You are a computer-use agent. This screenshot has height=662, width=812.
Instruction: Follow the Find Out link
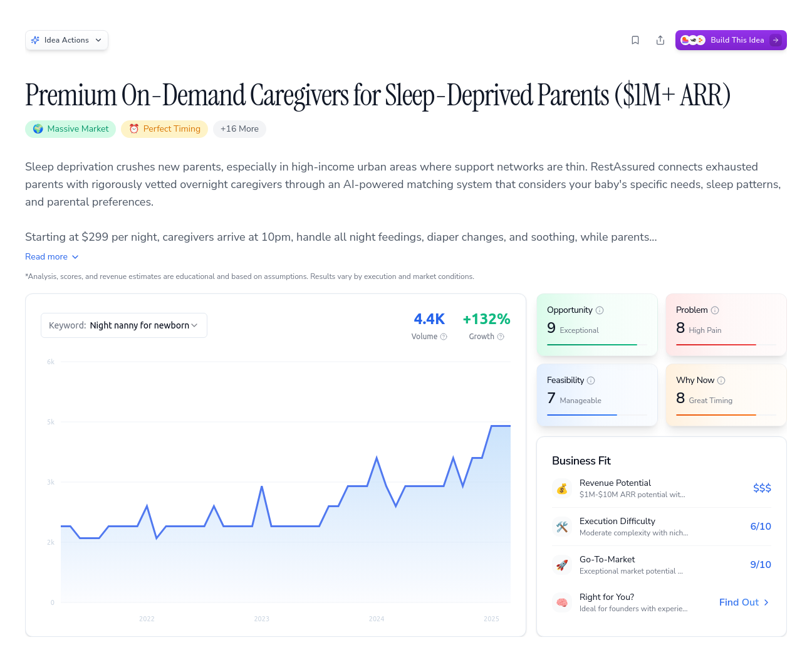click(x=744, y=602)
